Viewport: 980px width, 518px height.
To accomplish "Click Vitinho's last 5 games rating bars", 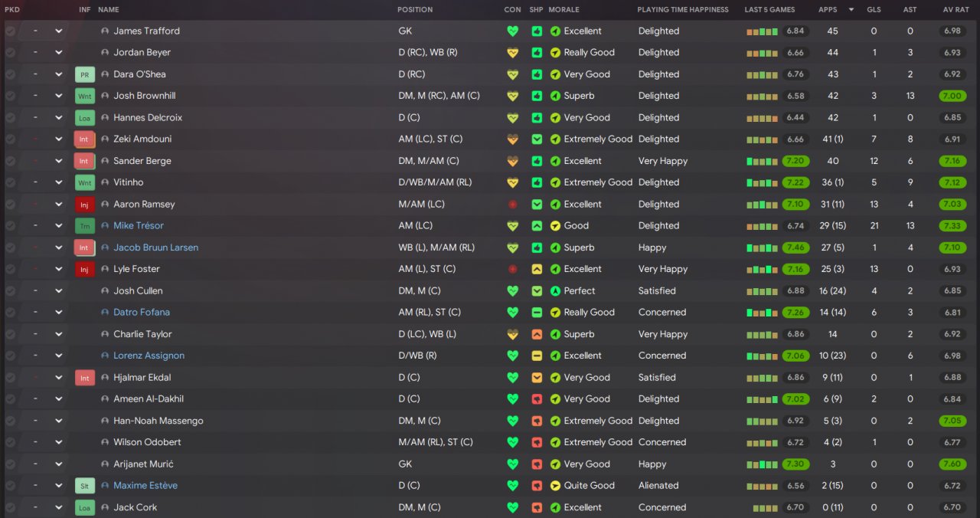I will point(762,183).
